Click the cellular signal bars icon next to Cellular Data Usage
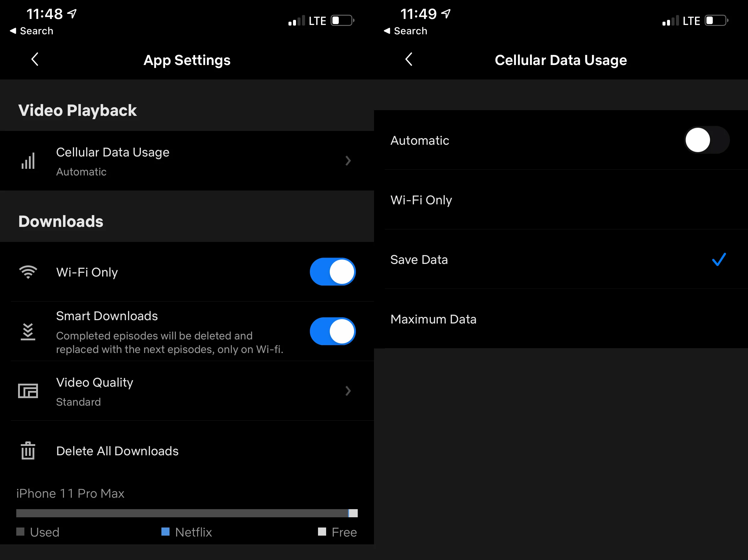748x560 pixels. pyautogui.click(x=28, y=161)
